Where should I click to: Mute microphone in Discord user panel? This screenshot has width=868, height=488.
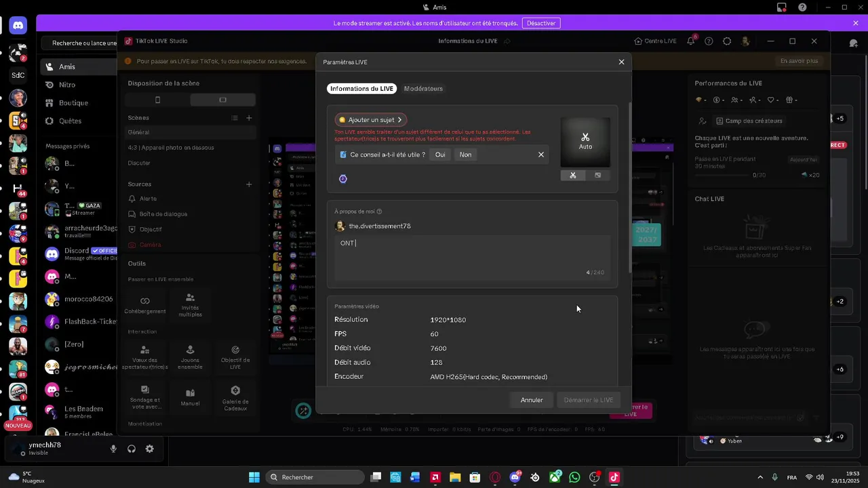113,449
